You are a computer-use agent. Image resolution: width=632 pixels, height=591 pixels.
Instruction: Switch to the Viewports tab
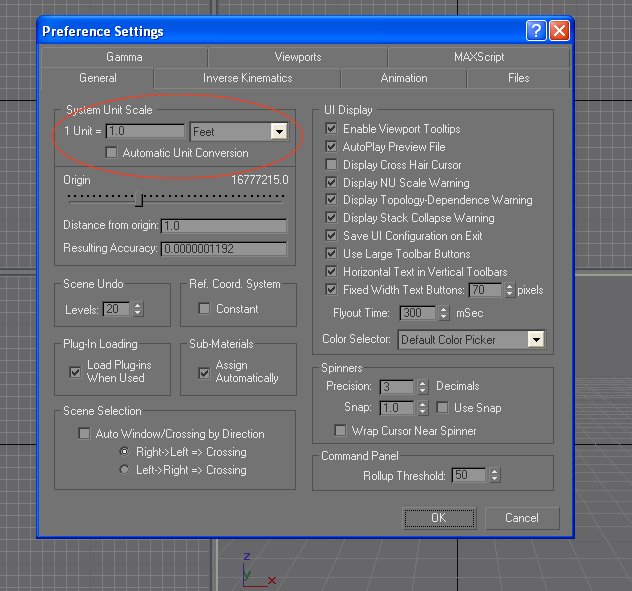tap(299, 57)
